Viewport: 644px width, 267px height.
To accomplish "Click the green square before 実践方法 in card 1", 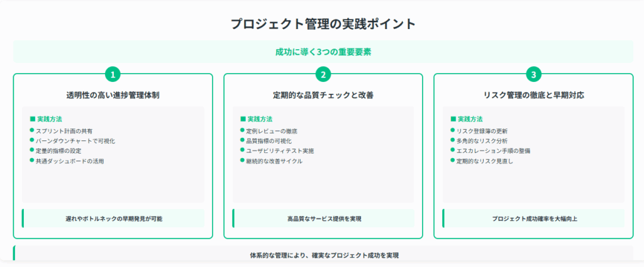I will (33, 119).
